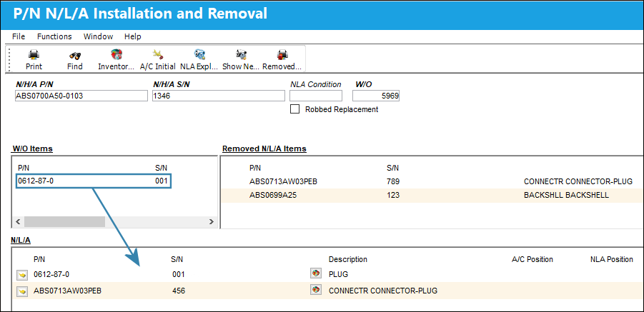This screenshot has width=644, height=312.
Task: Click icon next to CONNECTR CONNECTOR-PLUG in N/L/A
Action: pos(315,291)
